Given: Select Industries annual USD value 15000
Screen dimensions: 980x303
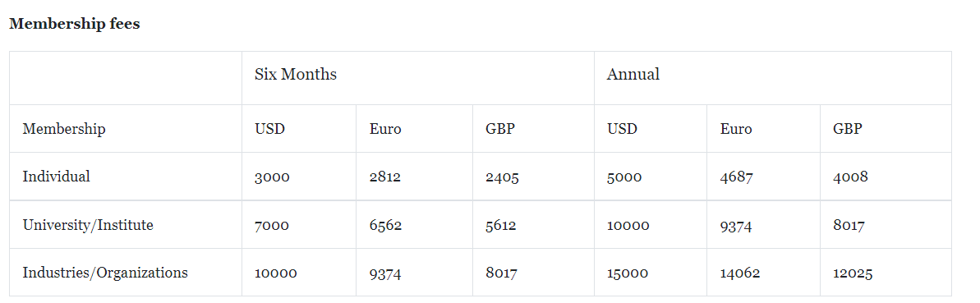Looking at the screenshot, I should (628, 273).
